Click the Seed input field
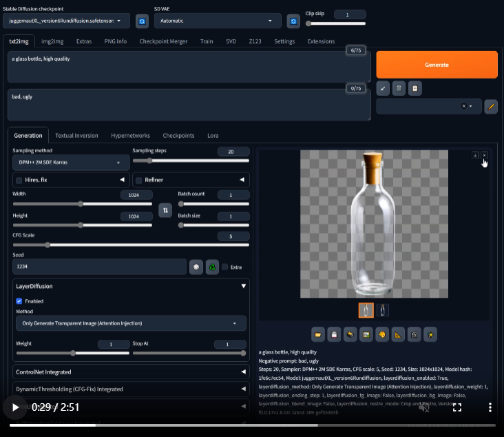Image resolution: width=504 pixels, height=437 pixels. coord(99,267)
